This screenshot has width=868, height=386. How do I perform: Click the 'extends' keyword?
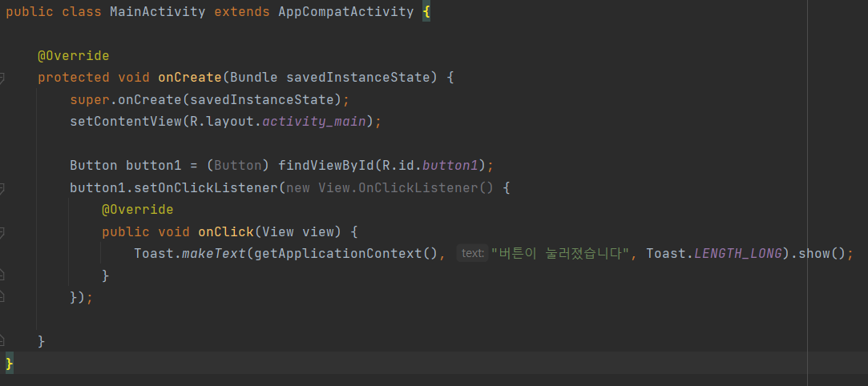(242, 12)
